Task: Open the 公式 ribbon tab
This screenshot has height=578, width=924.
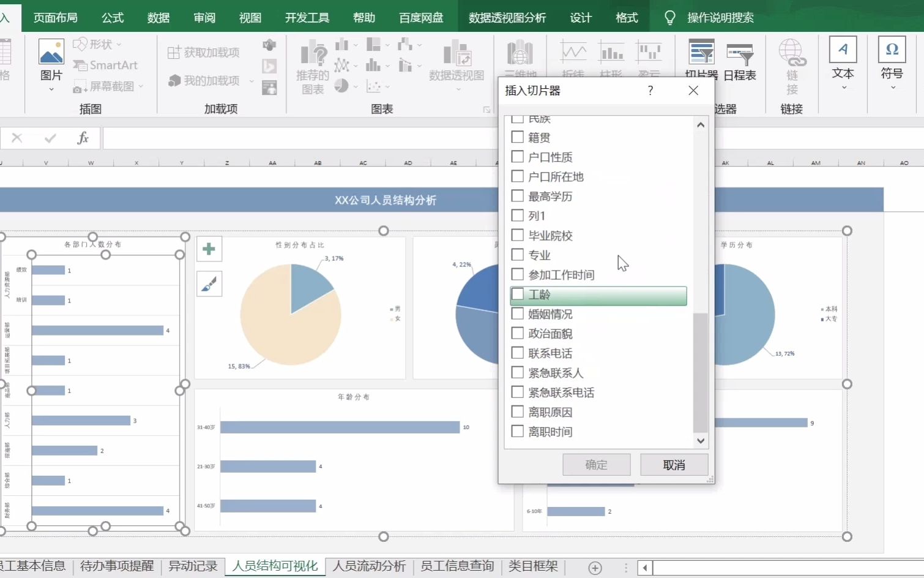Action: click(113, 18)
